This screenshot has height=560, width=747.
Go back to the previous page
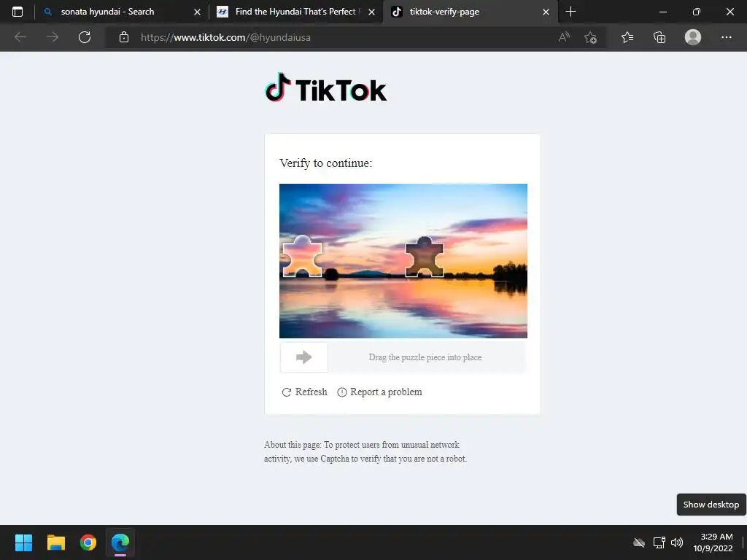pyautogui.click(x=20, y=37)
